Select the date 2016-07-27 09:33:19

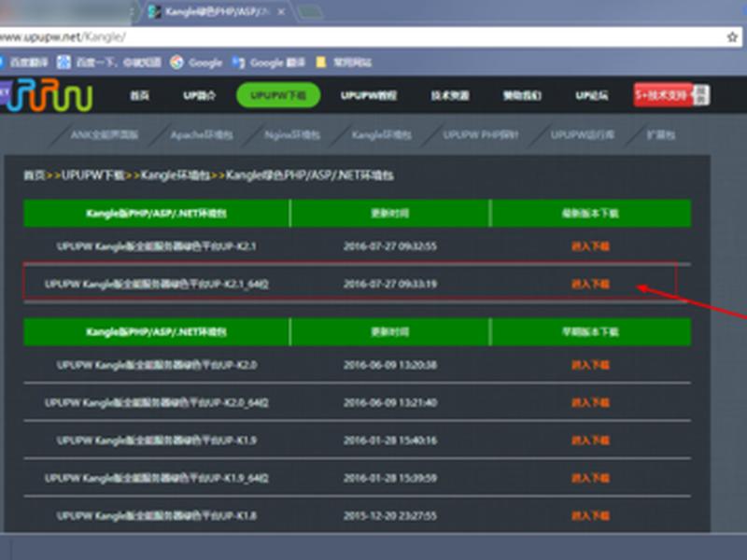pyautogui.click(x=389, y=285)
